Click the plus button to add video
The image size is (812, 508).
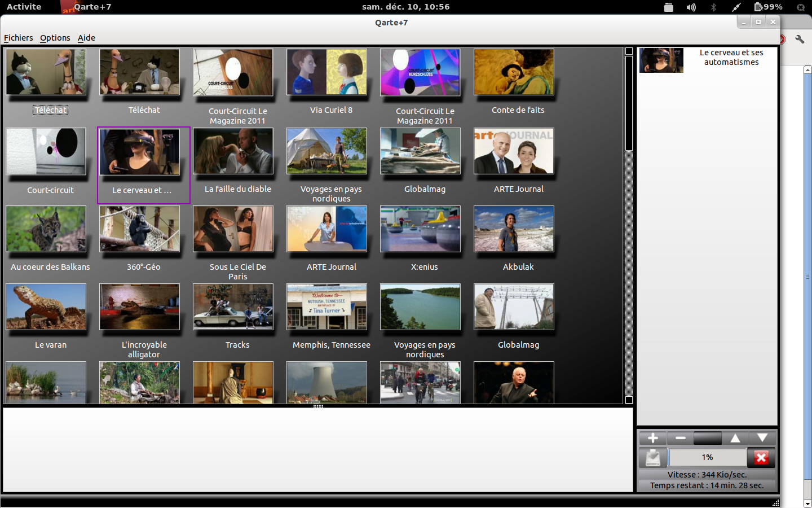pyautogui.click(x=652, y=438)
